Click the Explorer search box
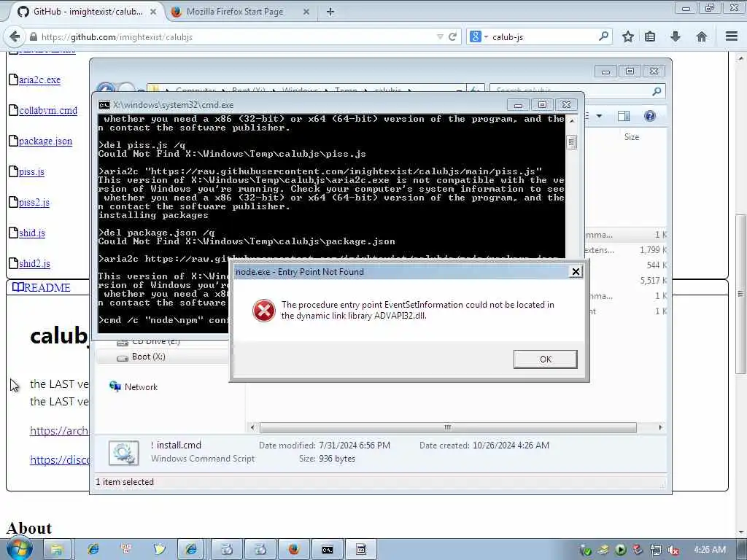The width and height of the screenshot is (747, 560). pos(578,90)
